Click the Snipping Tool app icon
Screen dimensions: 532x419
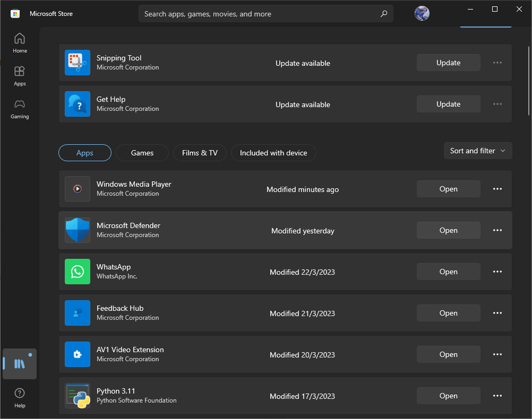click(x=78, y=63)
